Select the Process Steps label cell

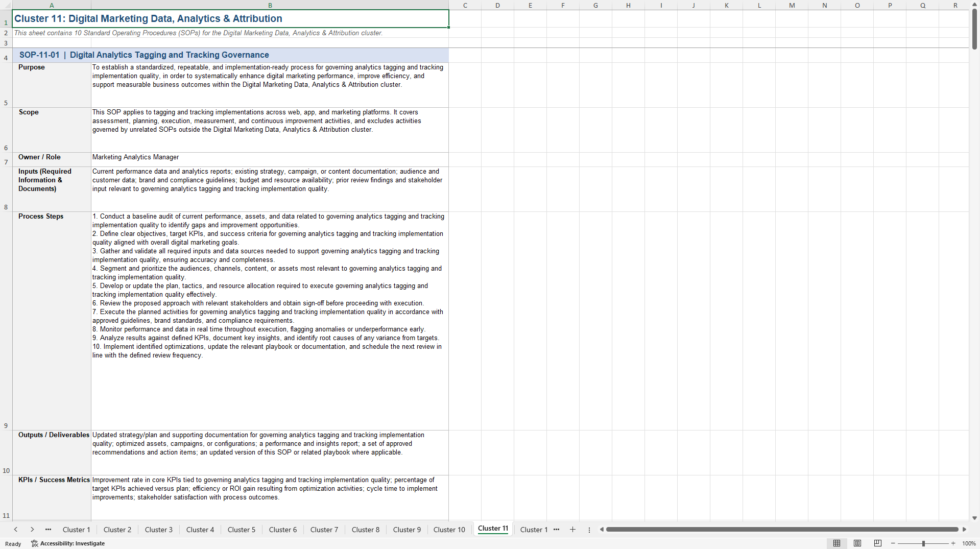point(52,321)
